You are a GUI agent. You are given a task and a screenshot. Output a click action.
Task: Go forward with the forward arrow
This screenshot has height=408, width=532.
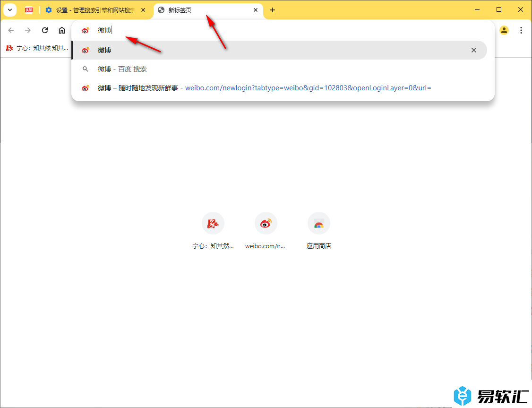point(28,30)
